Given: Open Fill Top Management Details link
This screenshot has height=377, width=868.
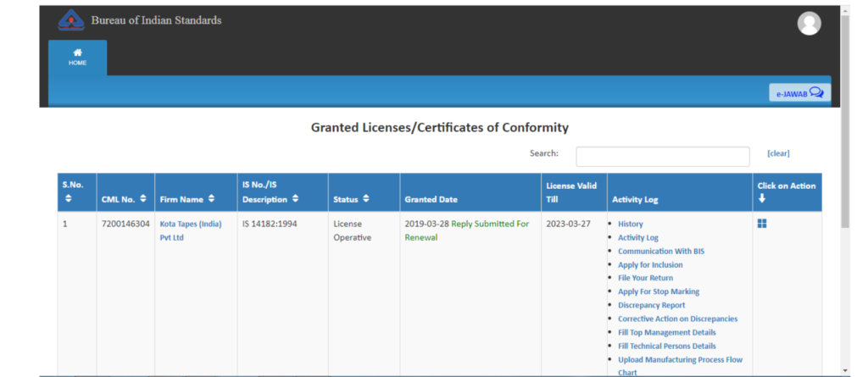Looking at the screenshot, I should 667,332.
